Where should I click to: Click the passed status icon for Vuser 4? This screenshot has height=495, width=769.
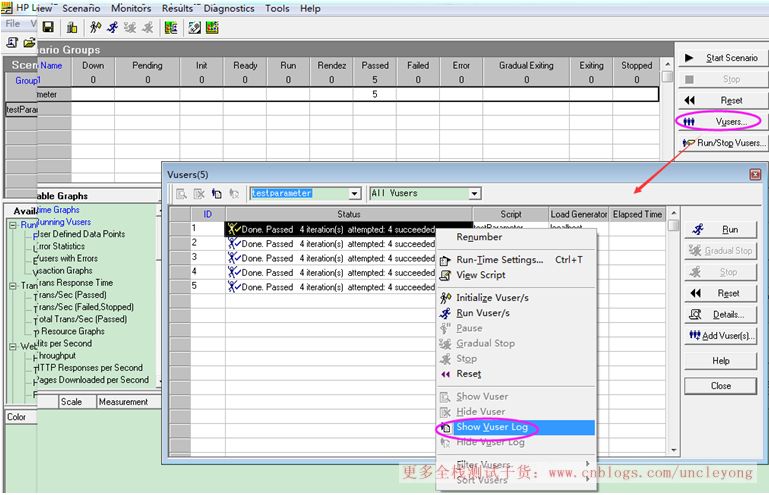233,272
